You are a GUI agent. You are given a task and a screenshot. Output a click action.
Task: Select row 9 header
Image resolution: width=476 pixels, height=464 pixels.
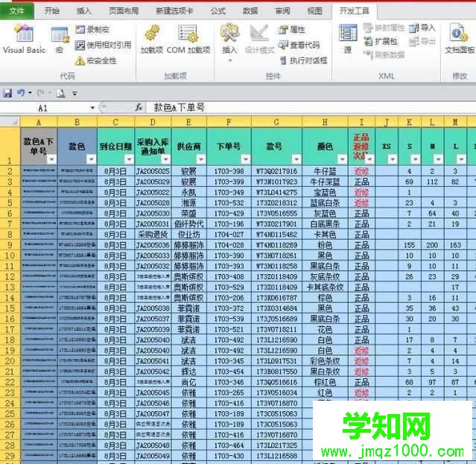pyautogui.click(x=10, y=245)
